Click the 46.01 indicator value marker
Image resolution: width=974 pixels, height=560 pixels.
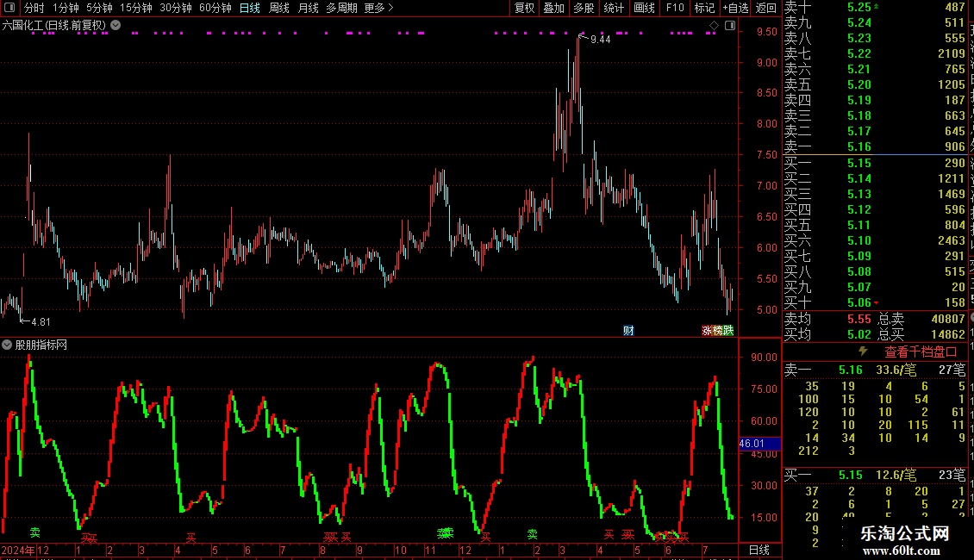point(759,444)
